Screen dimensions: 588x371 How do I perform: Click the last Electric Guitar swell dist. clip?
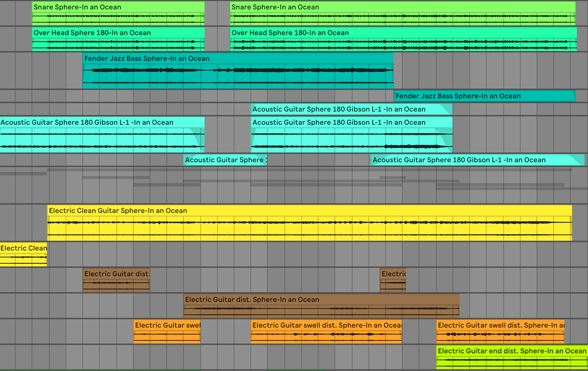[x=500, y=331]
